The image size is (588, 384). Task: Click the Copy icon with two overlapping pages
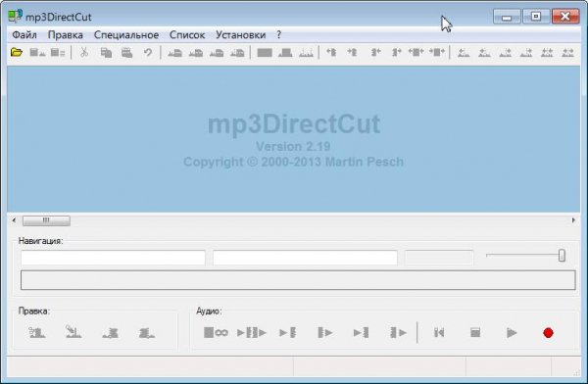(x=106, y=53)
